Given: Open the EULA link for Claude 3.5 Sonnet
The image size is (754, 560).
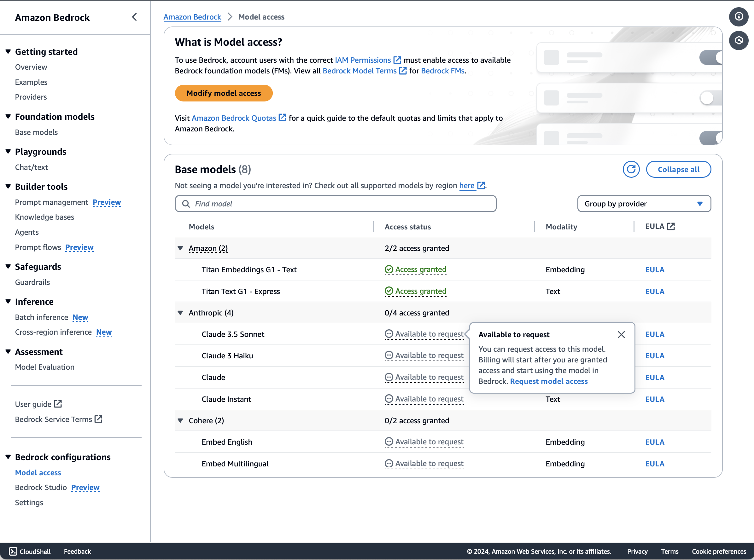Looking at the screenshot, I should pyautogui.click(x=654, y=334).
